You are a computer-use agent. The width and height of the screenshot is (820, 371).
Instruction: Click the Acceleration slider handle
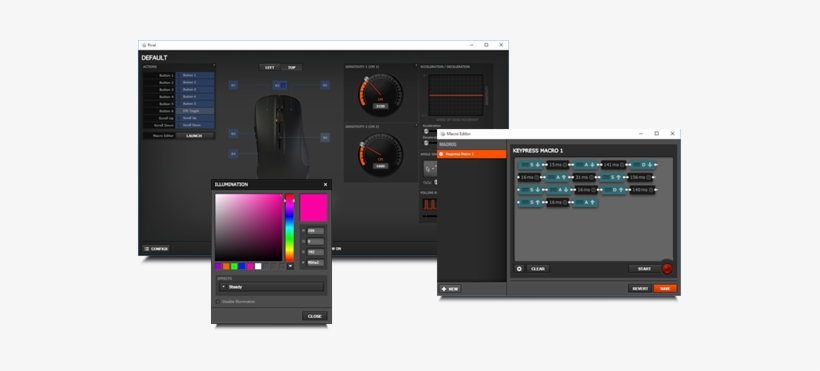[426, 131]
